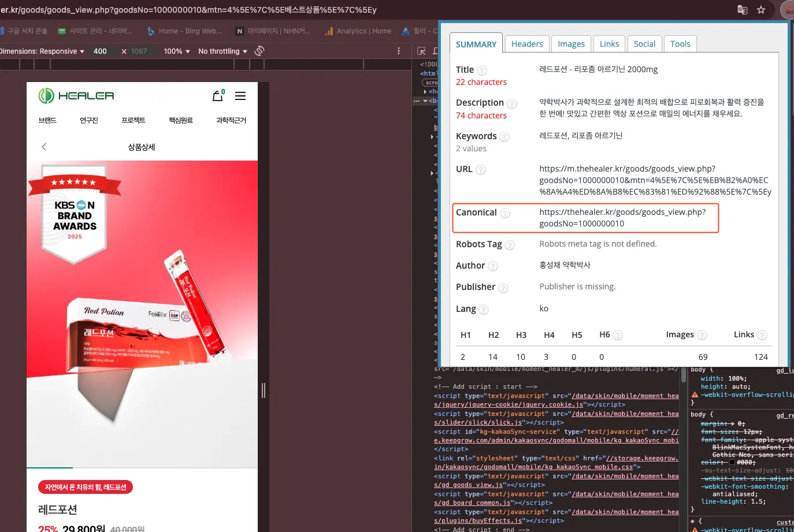Open the Dimensions: Responsive dropdown
794x532 pixels.
click(42, 51)
